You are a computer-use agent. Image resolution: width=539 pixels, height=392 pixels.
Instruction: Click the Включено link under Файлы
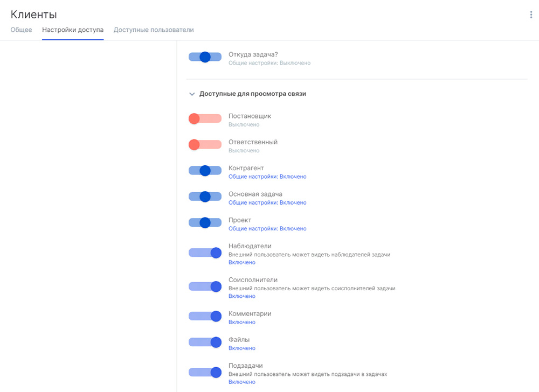pos(241,348)
